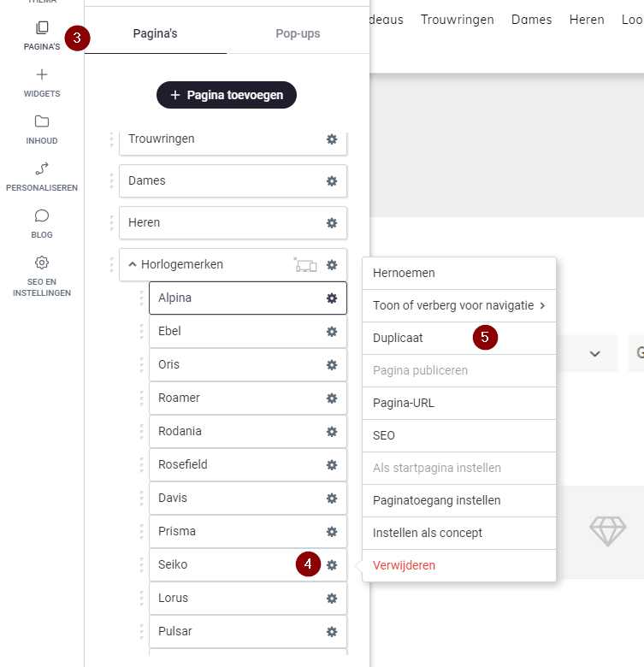Grab the drag handle next to Dames
The width and height of the screenshot is (644, 667).
pos(112,181)
